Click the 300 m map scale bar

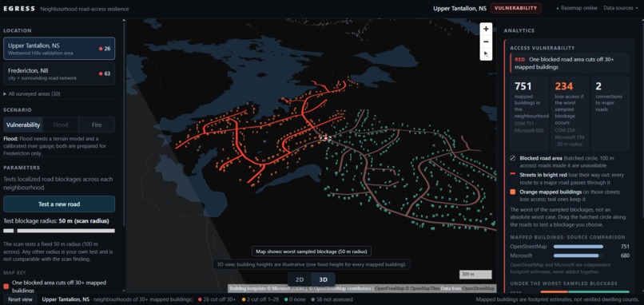point(475,274)
